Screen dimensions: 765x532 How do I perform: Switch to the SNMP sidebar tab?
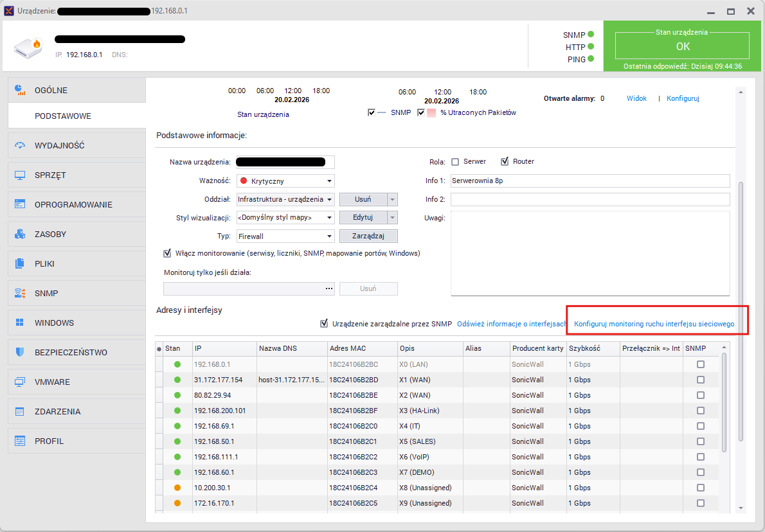(x=46, y=294)
